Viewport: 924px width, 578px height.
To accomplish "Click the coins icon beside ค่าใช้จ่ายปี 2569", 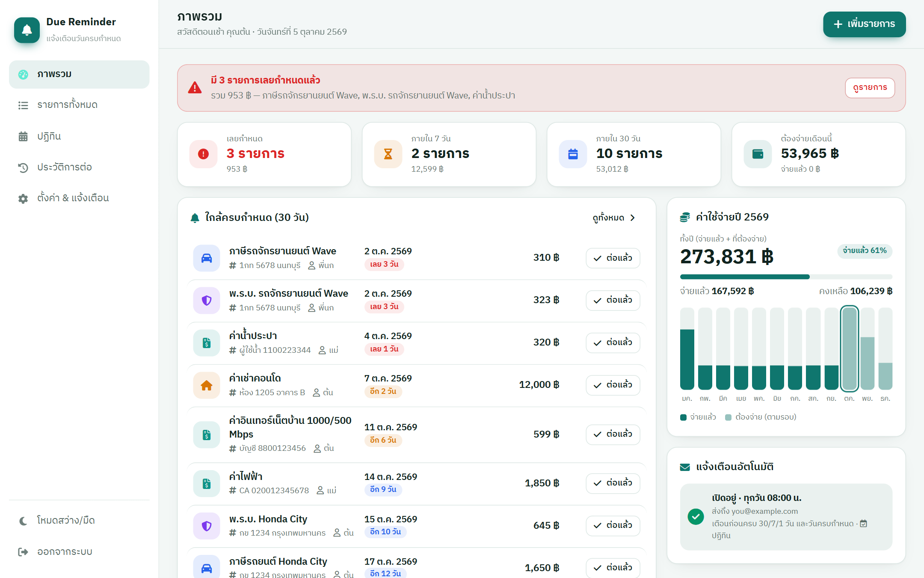I will coord(685,217).
